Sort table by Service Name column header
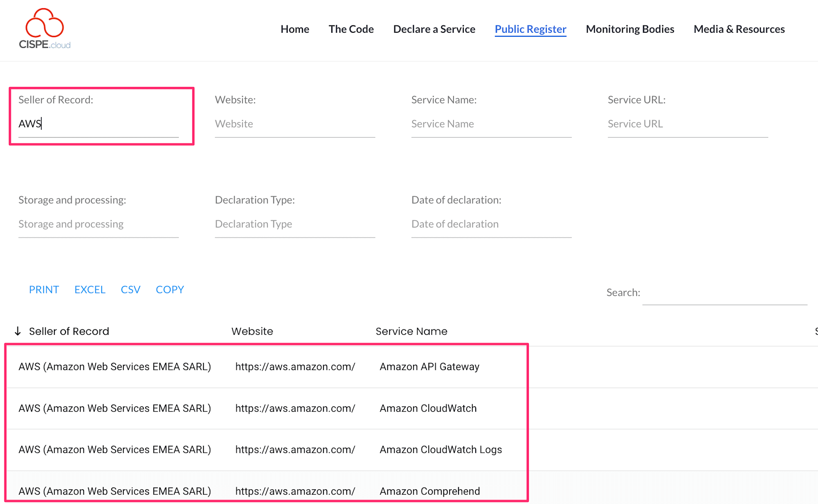818x504 pixels. 411,331
